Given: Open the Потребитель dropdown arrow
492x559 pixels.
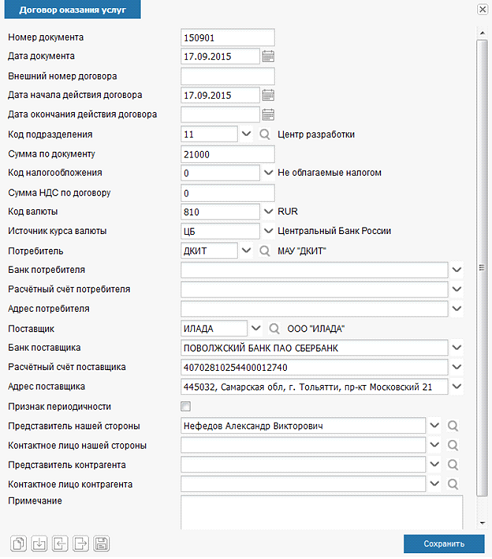Looking at the screenshot, I should pyautogui.click(x=246, y=250).
